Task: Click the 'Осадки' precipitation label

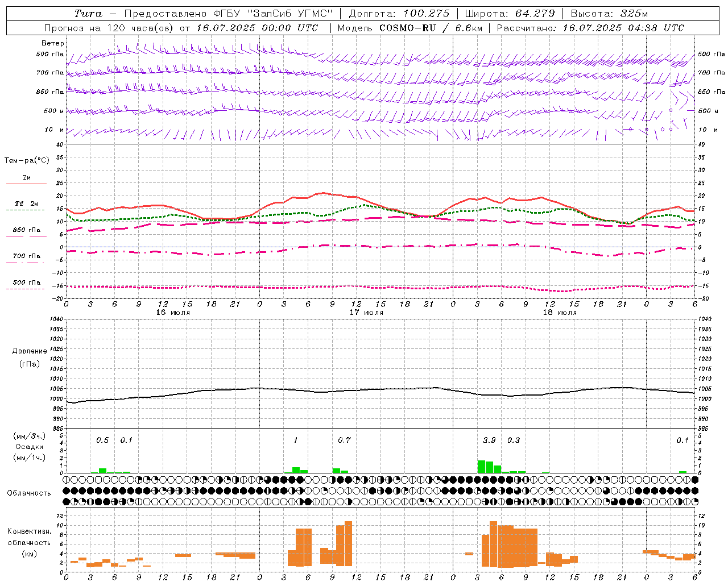Action: [x=30, y=447]
